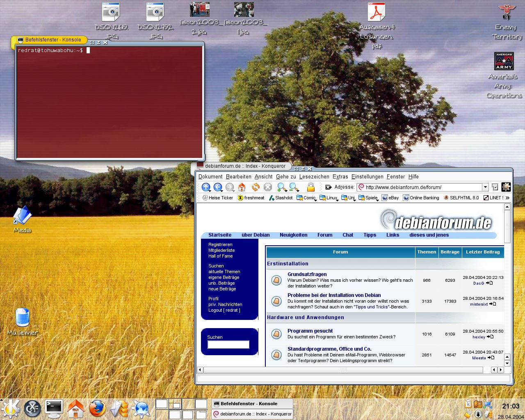Show hidden bookmarks via the overflow chevron
Viewport: 525px width, 420px height.
tap(508, 198)
